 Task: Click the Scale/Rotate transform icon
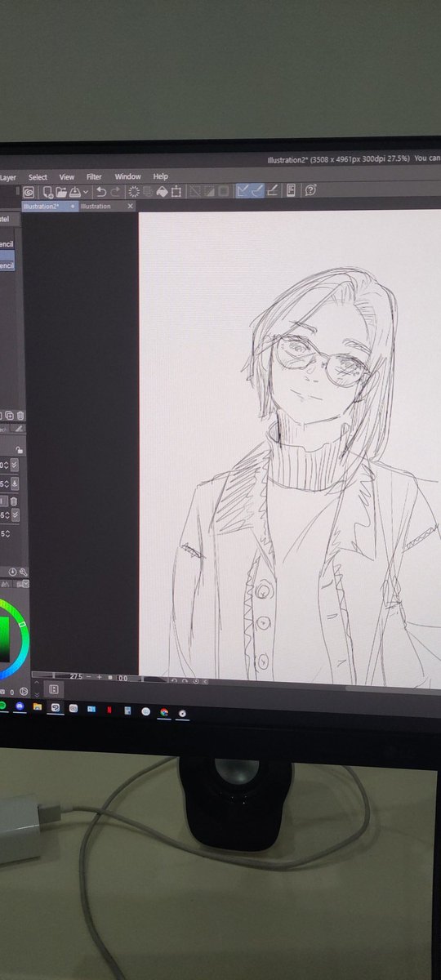[x=176, y=191]
